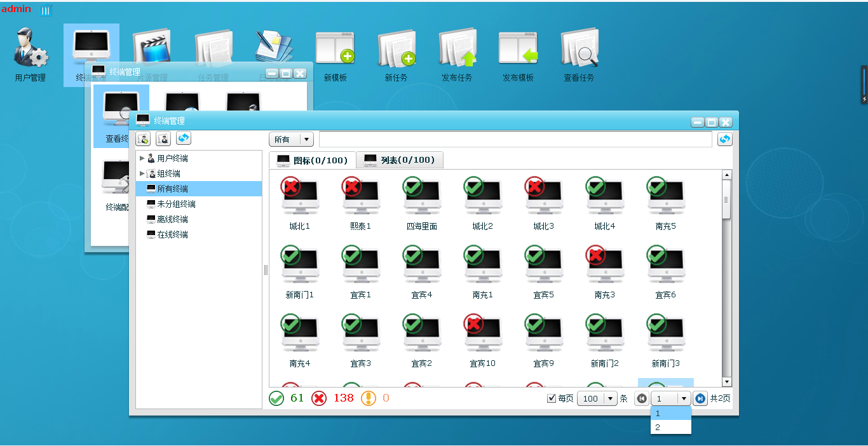The width and height of the screenshot is (868, 446).
Task: Expand the 组终端 tree node arrow
Action: (x=142, y=173)
